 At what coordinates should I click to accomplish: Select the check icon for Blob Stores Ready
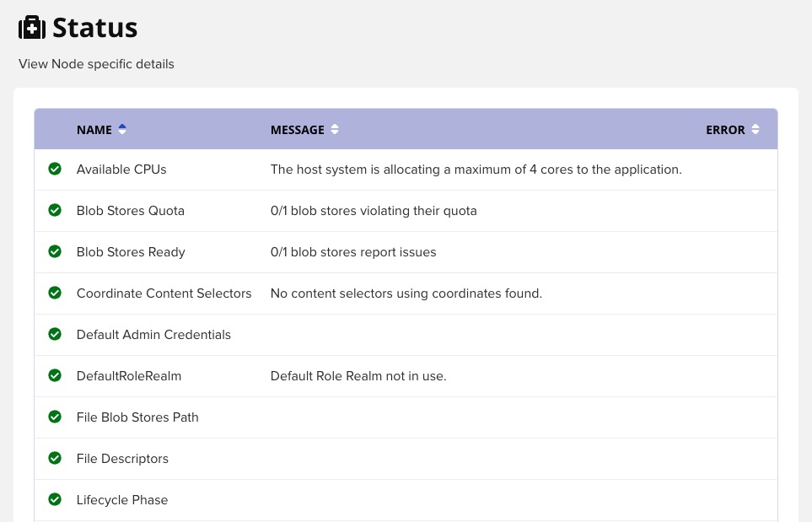coord(55,251)
